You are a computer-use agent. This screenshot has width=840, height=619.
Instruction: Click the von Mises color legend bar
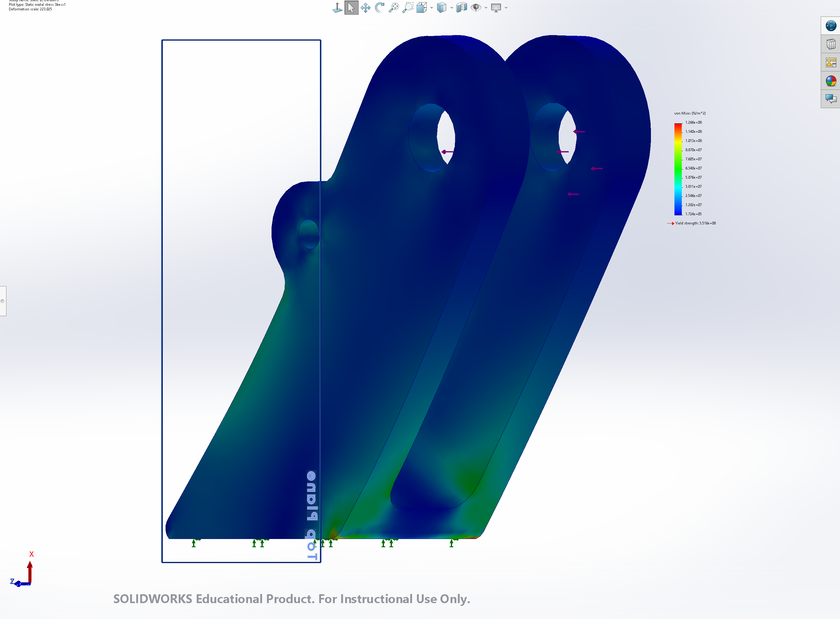point(678,169)
